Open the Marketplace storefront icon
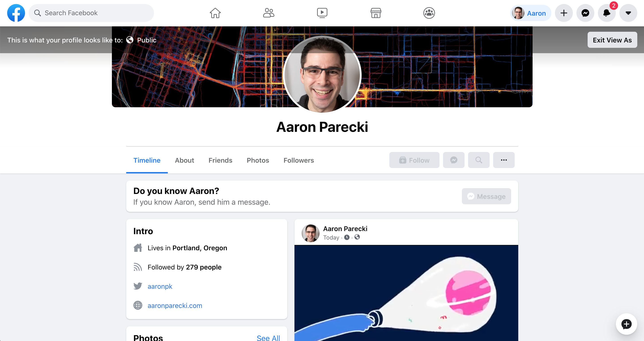This screenshot has height=341, width=644. pyautogui.click(x=375, y=13)
